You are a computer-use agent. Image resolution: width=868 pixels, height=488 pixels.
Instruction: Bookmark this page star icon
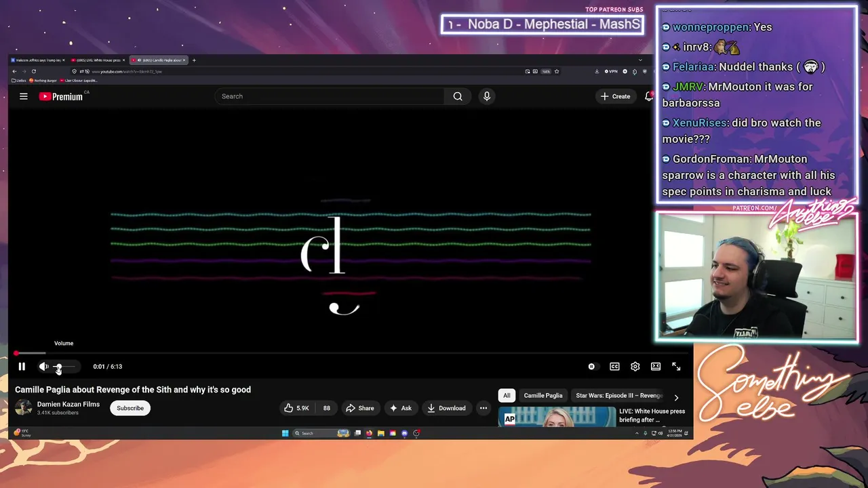[x=557, y=71]
